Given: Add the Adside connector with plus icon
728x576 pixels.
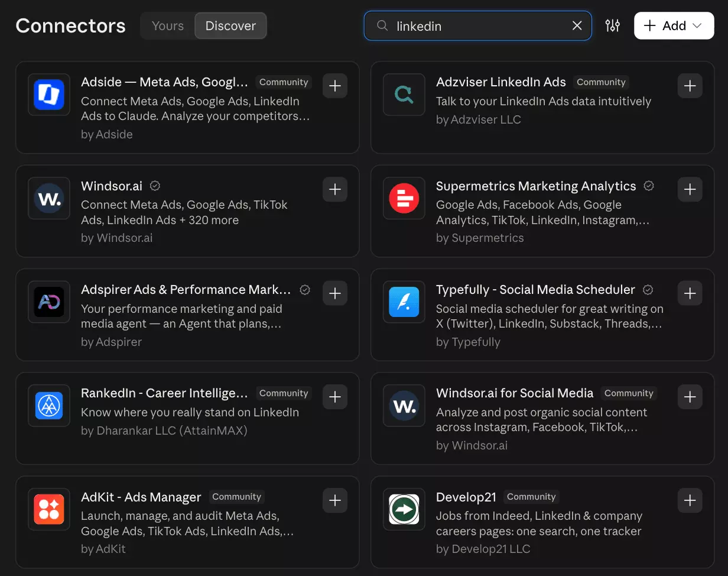Looking at the screenshot, I should [x=335, y=86].
